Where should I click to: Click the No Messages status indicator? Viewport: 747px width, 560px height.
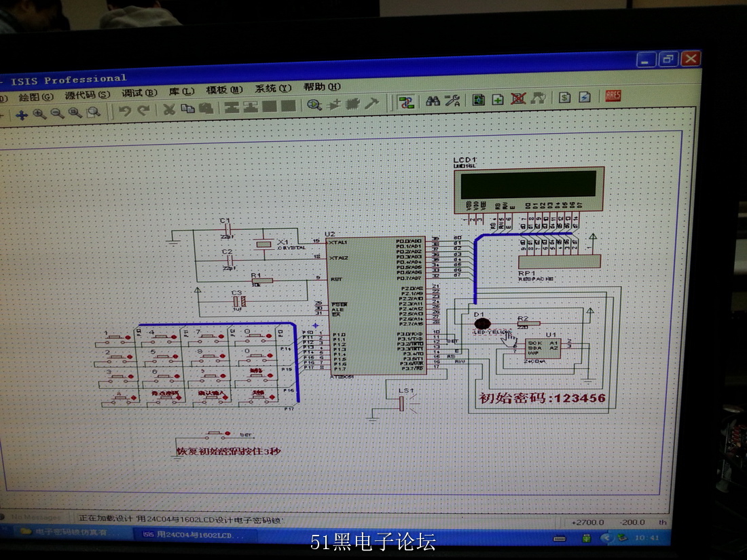(36, 517)
